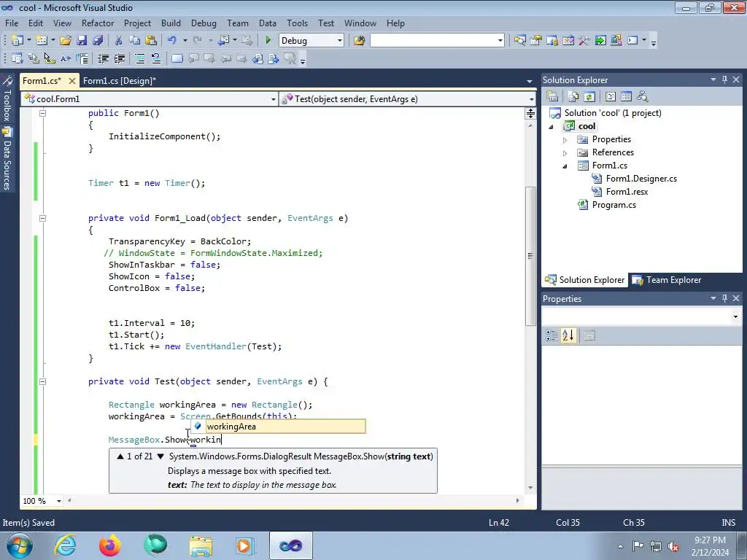Click View Code icon in Solution Explorer
The image size is (747, 560).
coord(611,97)
